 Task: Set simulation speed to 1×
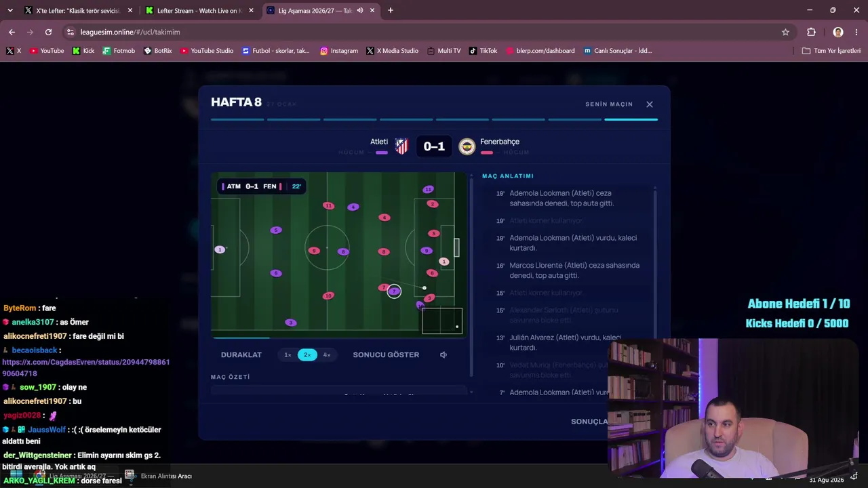pyautogui.click(x=288, y=355)
